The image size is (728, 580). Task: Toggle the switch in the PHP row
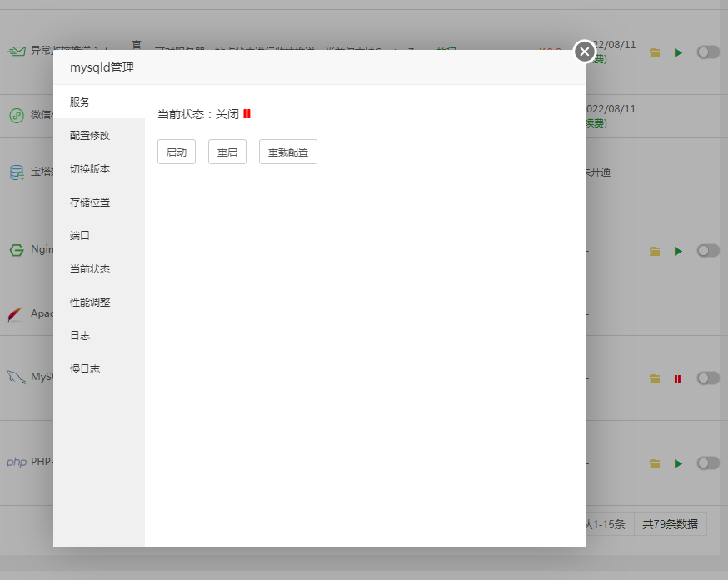tap(708, 463)
